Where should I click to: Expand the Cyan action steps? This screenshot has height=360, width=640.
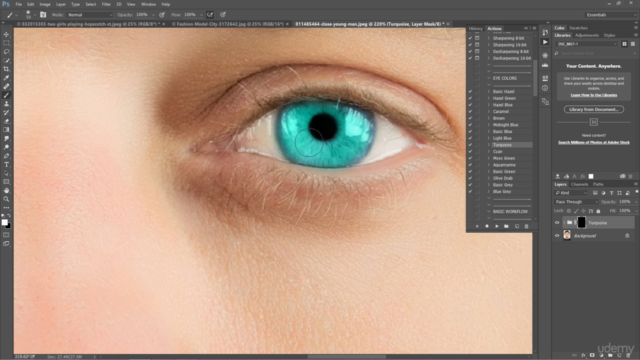(489, 151)
